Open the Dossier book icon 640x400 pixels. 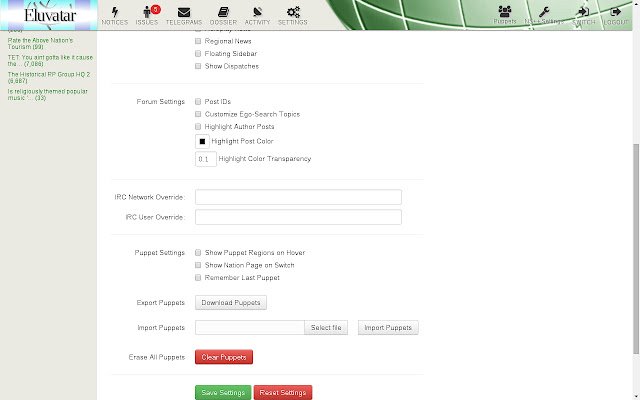pos(223,12)
